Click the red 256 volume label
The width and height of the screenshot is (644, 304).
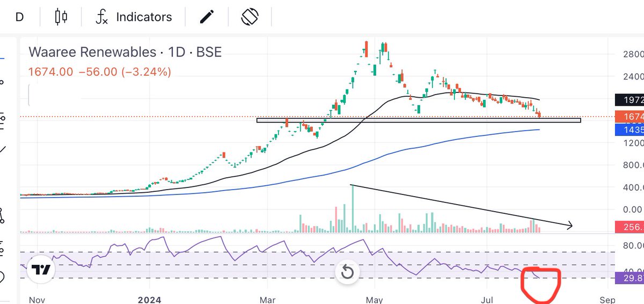pos(629,227)
